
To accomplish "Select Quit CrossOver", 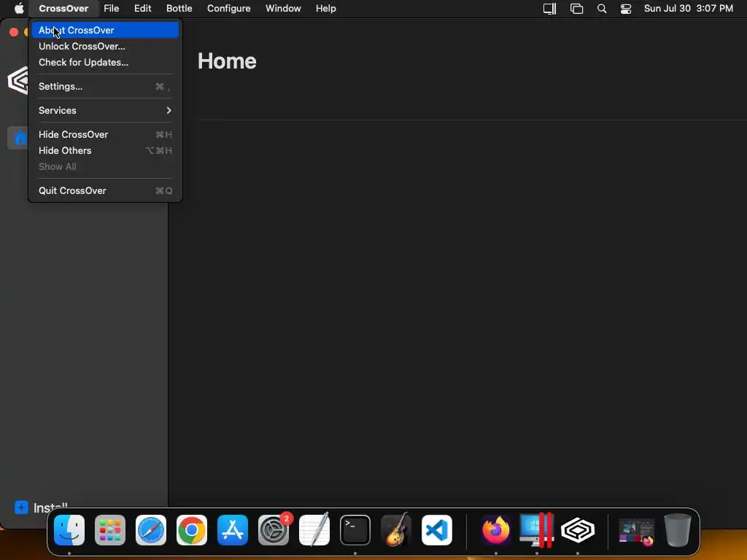I will pos(105,190).
